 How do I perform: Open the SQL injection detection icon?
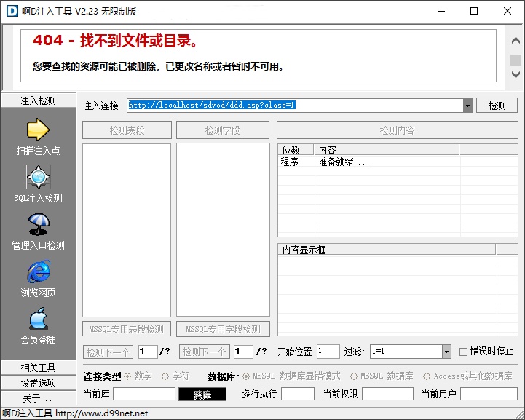click(x=38, y=177)
